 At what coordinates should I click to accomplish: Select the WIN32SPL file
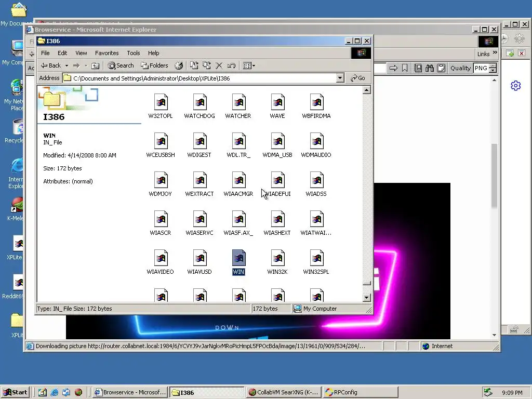(x=316, y=262)
